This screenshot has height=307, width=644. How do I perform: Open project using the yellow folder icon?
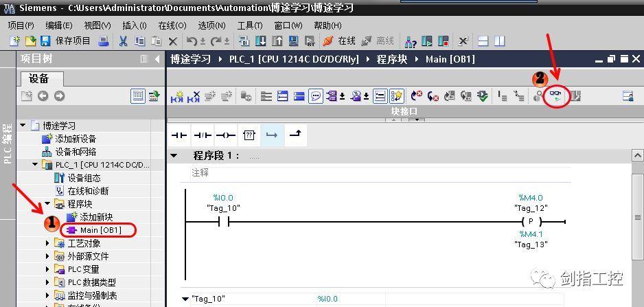[31, 41]
